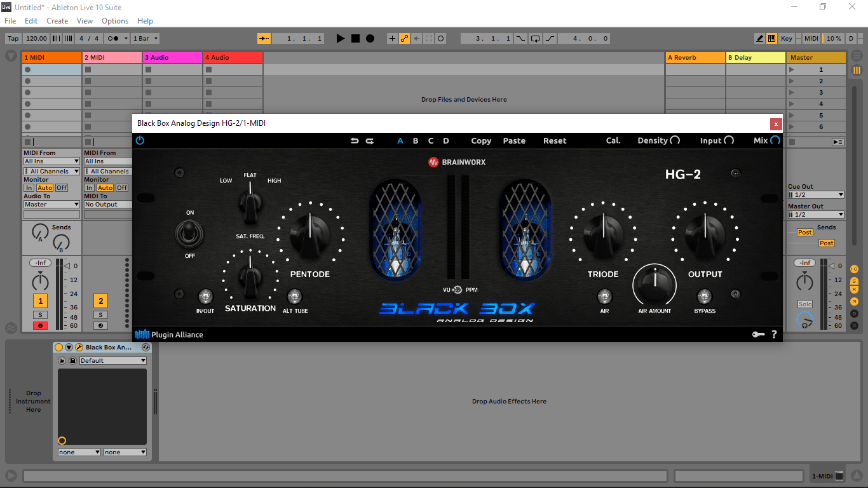
Task: Stop playback with the Stop button
Action: click(x=355, y=39)
